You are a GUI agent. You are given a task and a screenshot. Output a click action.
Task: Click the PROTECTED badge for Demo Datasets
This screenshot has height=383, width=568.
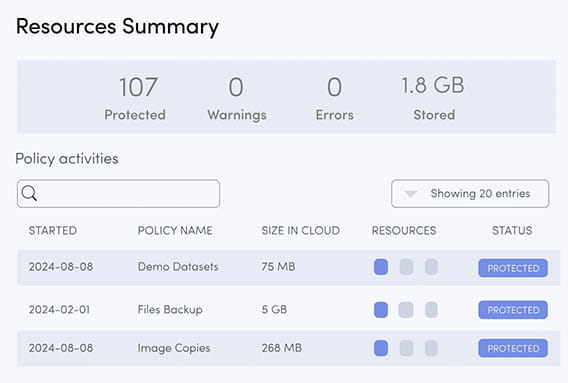[x=513, y=268]
